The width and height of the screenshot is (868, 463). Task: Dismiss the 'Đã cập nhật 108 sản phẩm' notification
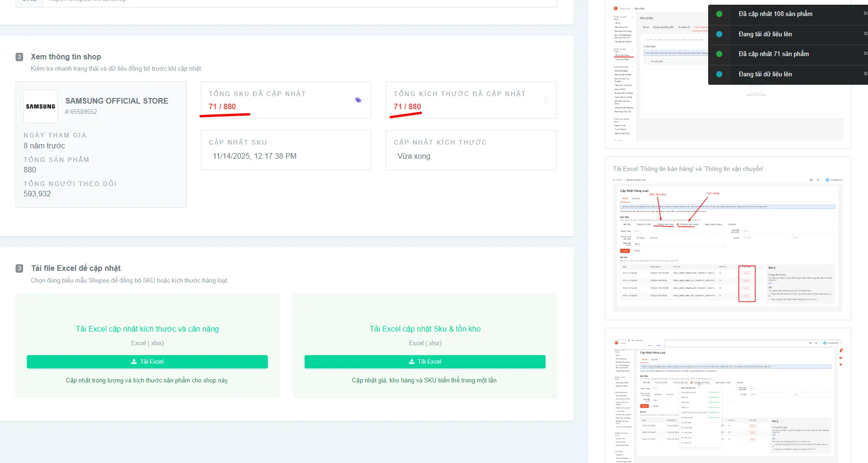point(865,14)
